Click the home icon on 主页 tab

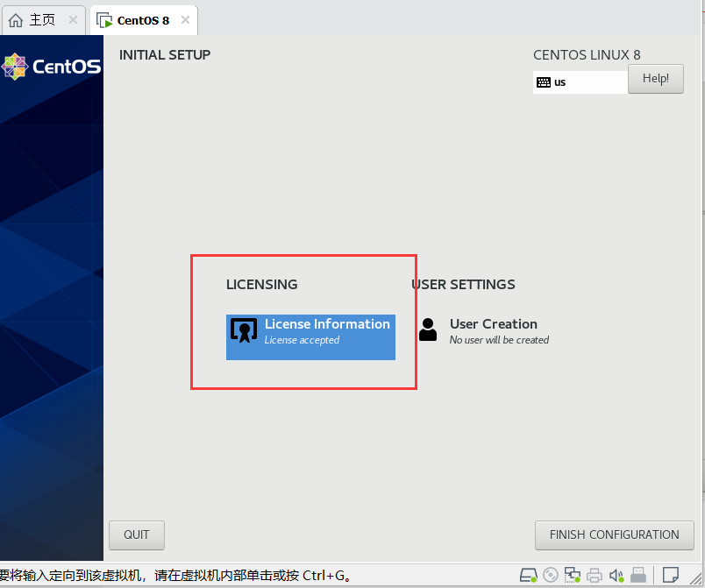pyautogui.click(x=16, y=20)
